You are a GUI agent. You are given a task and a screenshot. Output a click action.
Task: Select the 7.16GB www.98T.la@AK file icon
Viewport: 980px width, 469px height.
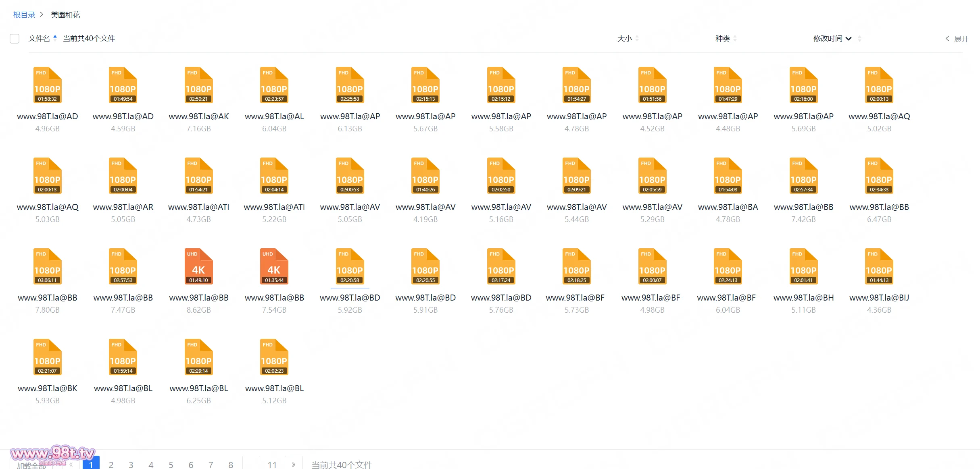(x=198, y=85)
